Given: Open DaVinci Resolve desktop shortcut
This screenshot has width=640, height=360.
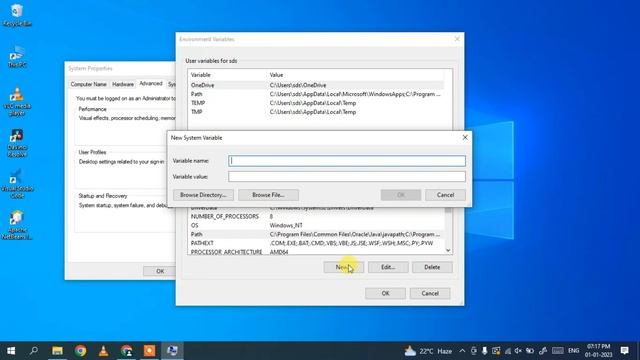Looking at the screenshot, I should 17,143.
